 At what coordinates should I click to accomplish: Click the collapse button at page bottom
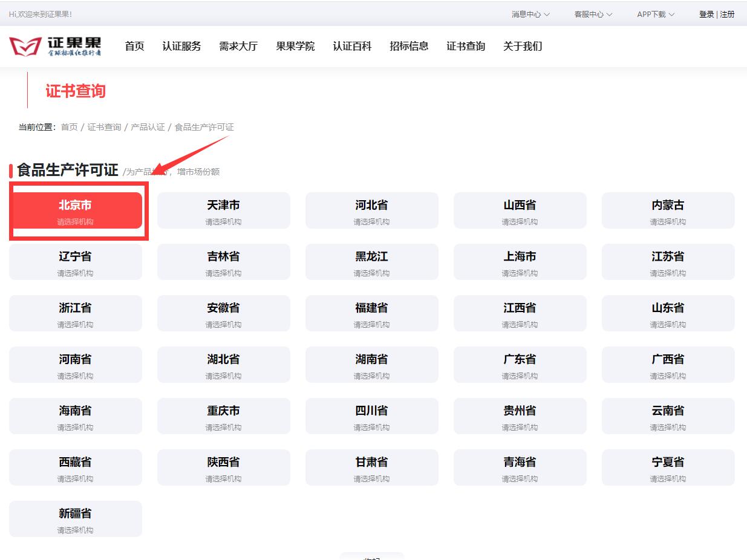(x=371, y=557)
